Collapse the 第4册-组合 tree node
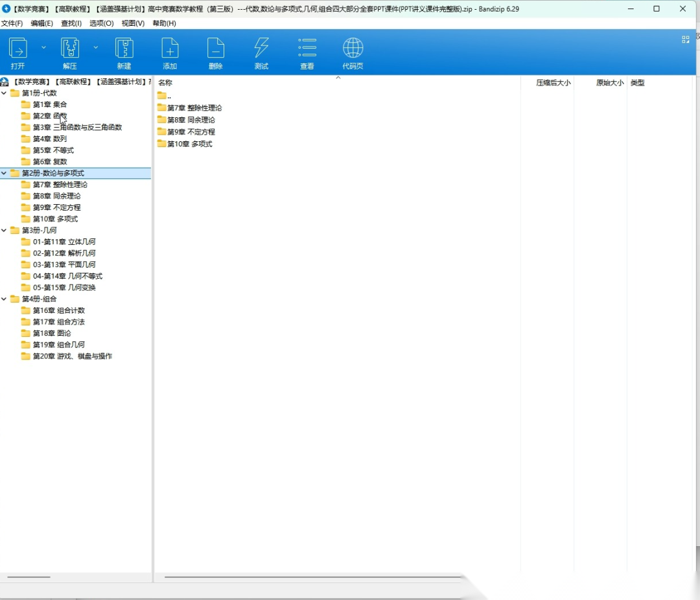This screenshot has height=600, width=700. [5, 299]
